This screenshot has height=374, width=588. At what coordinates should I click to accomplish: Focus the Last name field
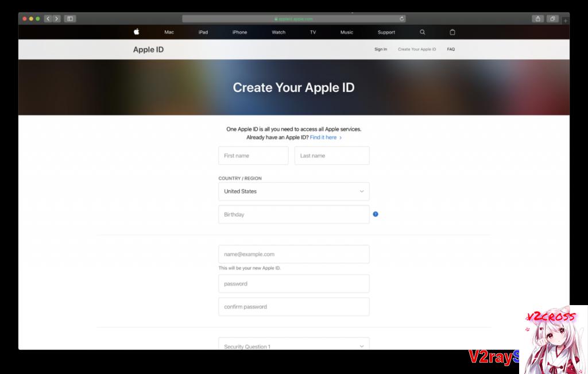click(x=332, y=156)
